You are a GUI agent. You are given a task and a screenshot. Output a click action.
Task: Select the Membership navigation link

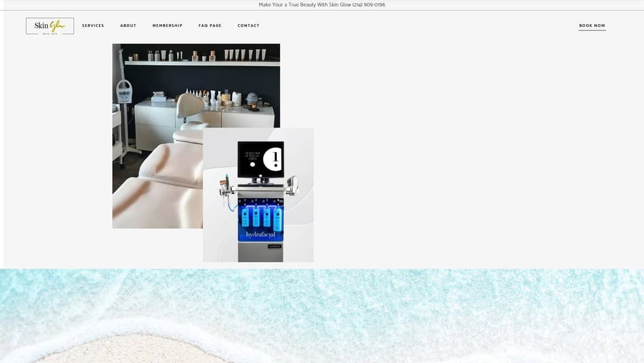pyautogui.click(x=167, y=25)
